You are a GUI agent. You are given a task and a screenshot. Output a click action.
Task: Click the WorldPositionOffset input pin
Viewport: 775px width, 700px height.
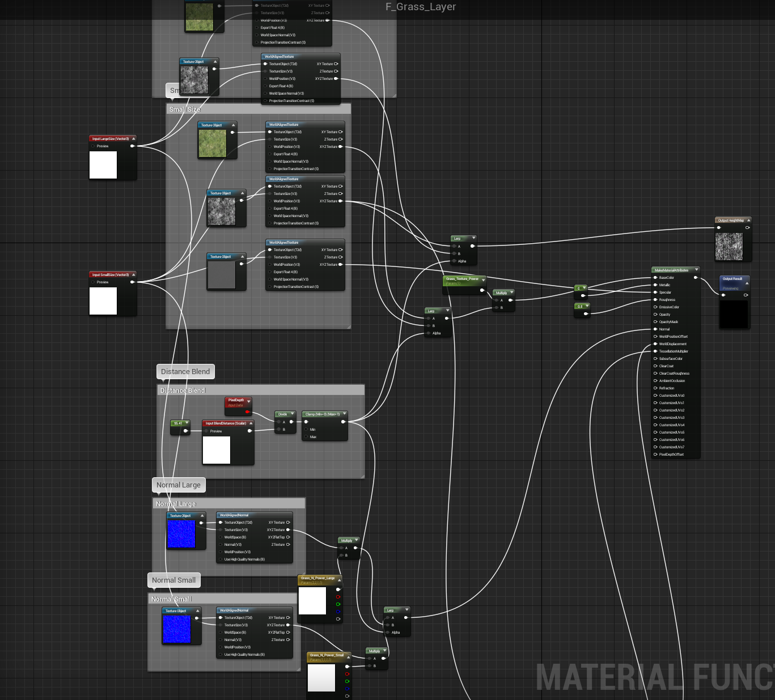click(655, 337)
